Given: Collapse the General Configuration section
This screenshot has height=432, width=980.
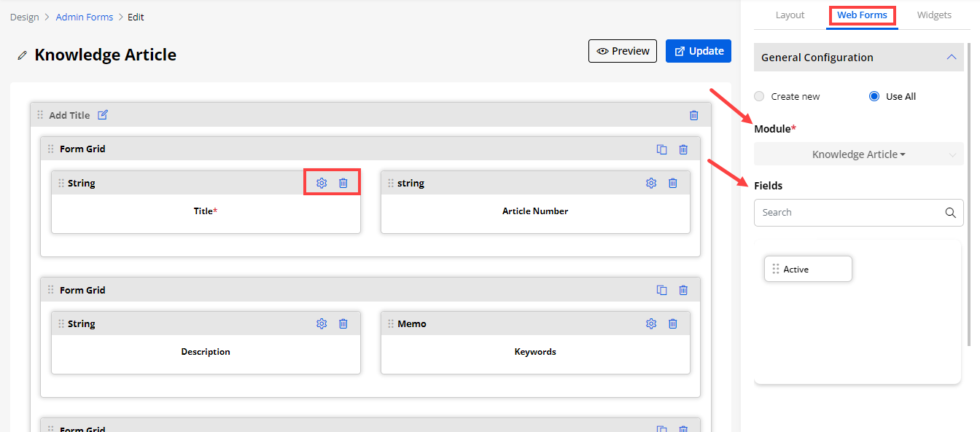Looking at the screenshot, I should tap(951, 57).
